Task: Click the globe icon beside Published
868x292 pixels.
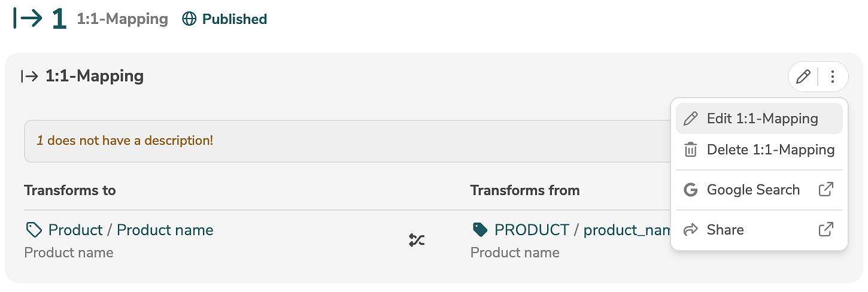Action: click(x=189, y=19)
